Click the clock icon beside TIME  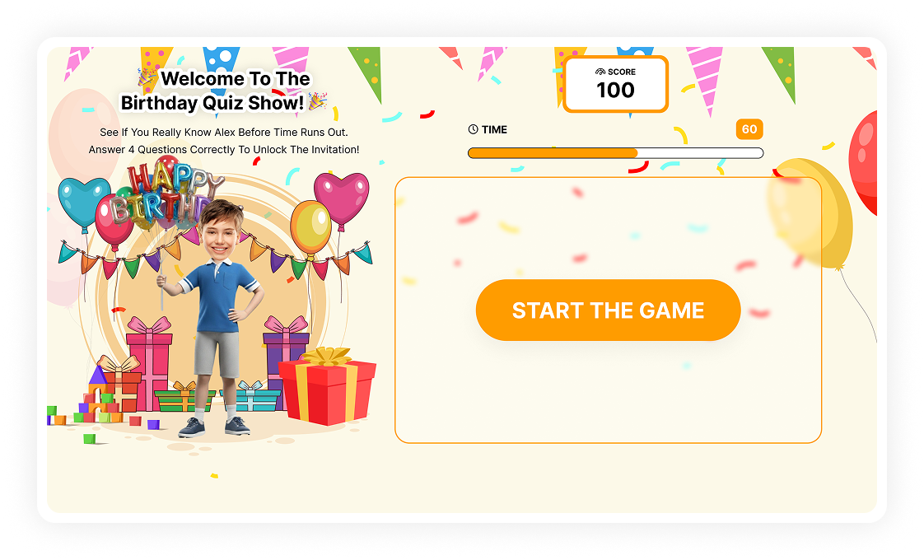(473, 129)
